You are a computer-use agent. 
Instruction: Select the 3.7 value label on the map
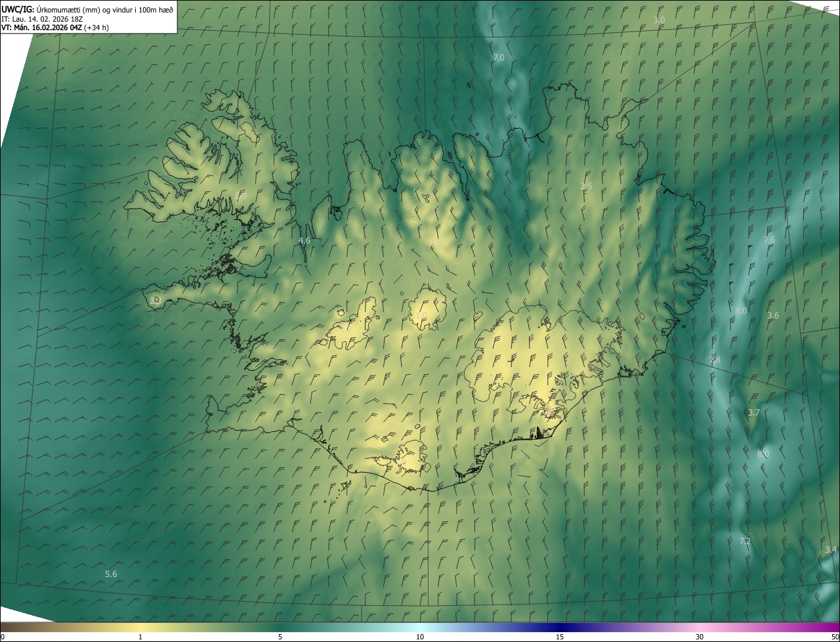753,413
